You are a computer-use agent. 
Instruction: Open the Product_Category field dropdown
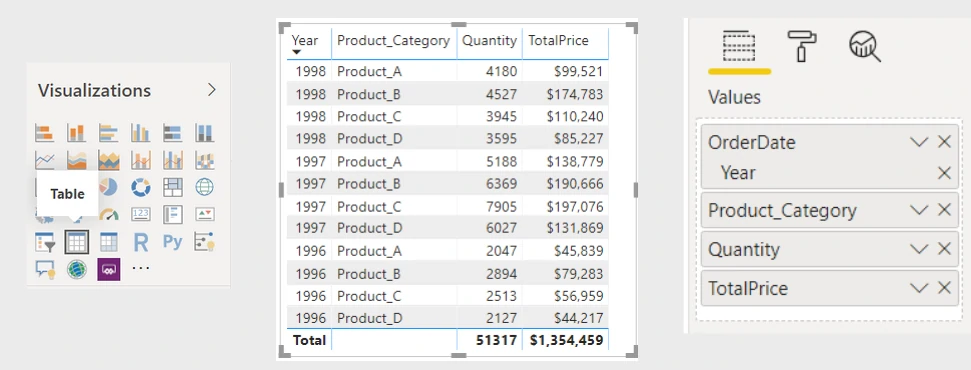(x=919, y=211)
